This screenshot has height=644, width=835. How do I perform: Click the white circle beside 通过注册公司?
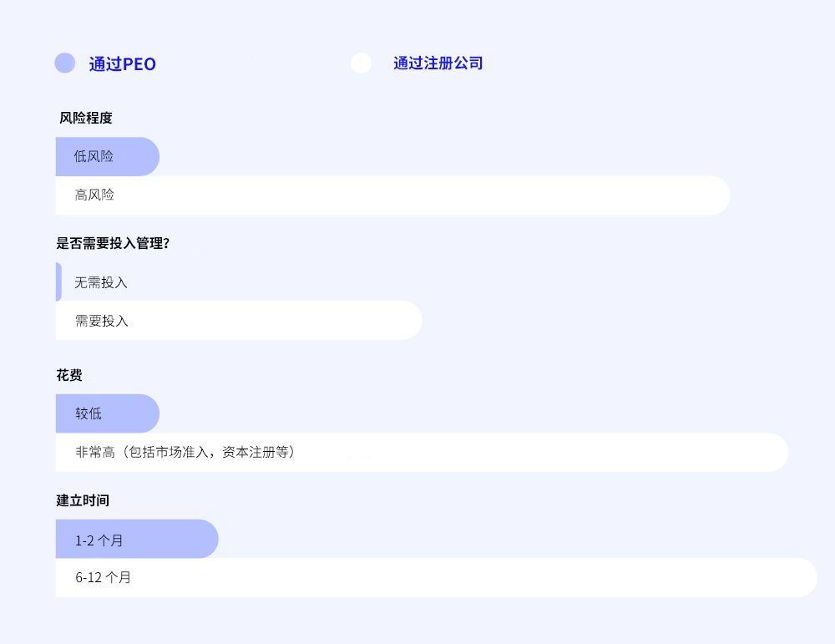pos(361,63)
